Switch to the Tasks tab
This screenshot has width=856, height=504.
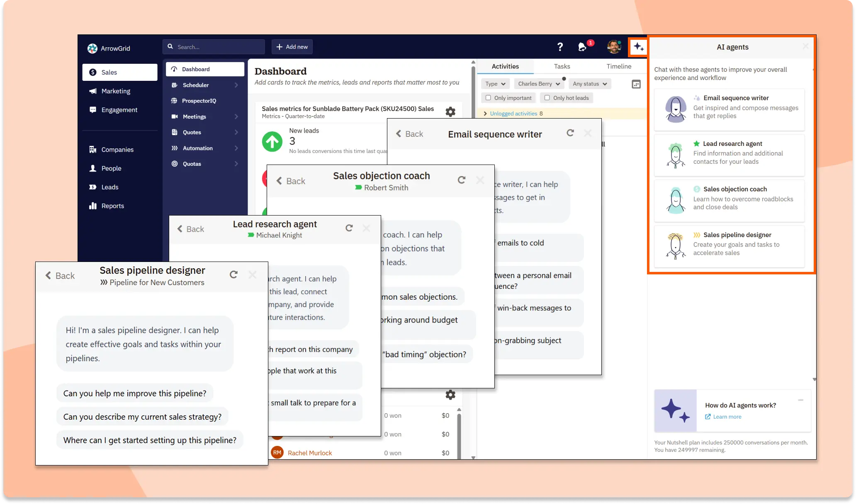point(562,66)
